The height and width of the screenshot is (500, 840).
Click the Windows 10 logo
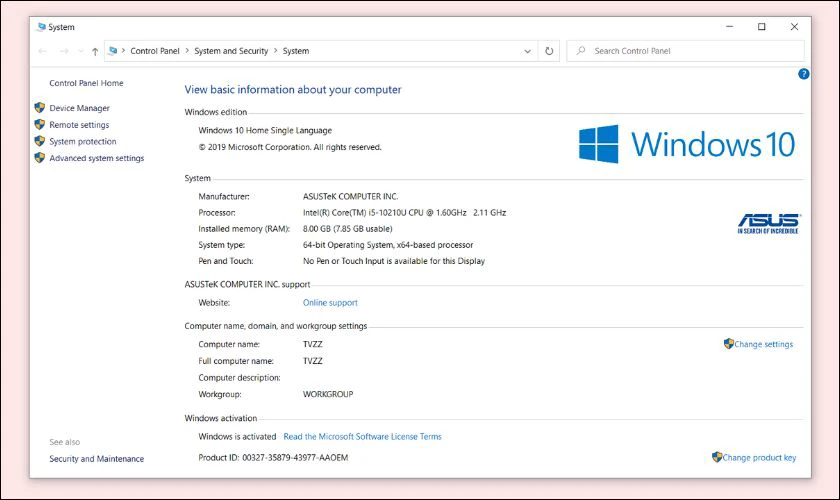click(x=687, y=144)
